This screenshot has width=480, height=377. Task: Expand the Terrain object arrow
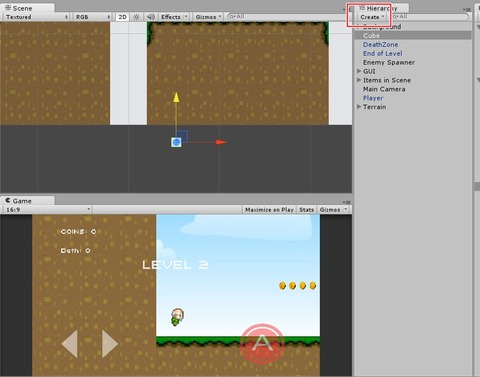[x=359, y=107]
